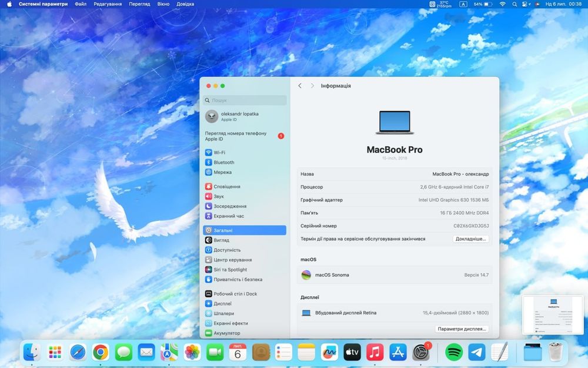Open Зосередження settings in sidebar
588x368 pixels.
[245, 206]
